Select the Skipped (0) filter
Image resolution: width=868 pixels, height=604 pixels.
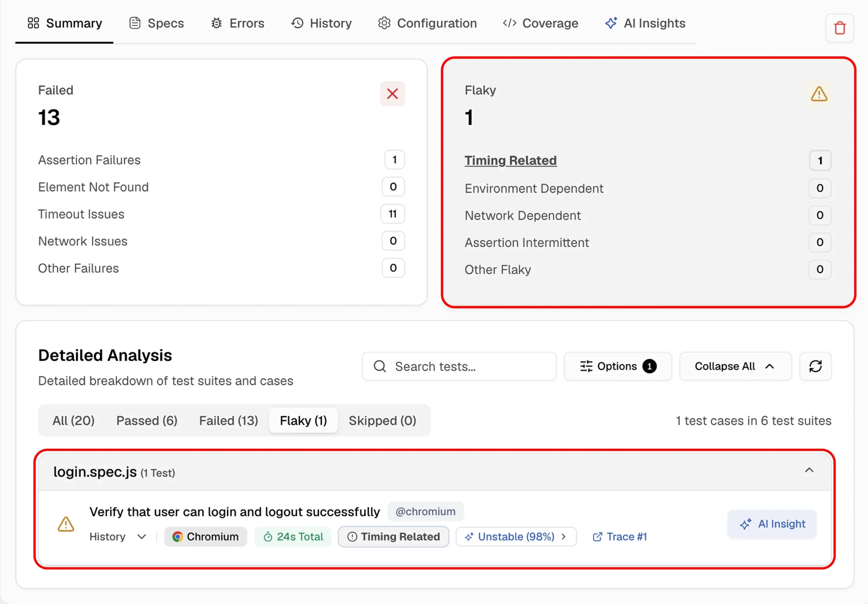382,421
